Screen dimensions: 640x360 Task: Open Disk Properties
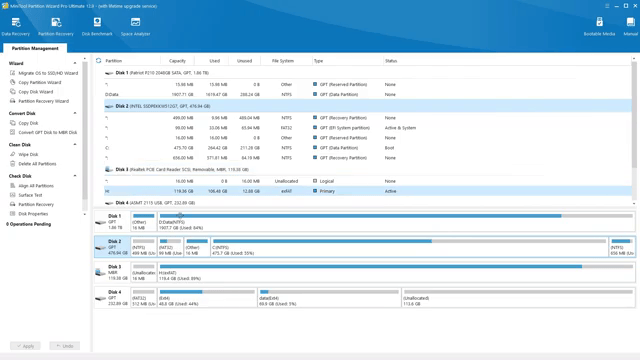29,214
